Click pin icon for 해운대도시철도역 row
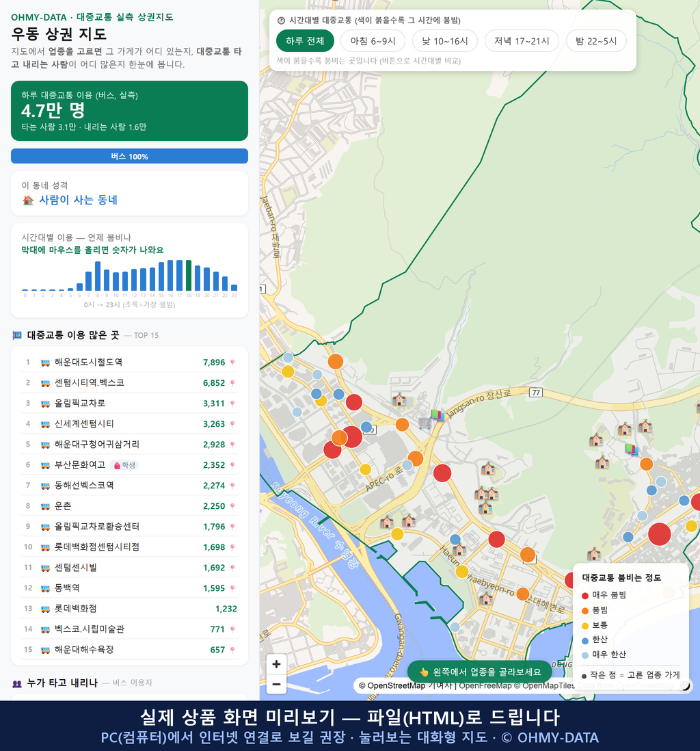Screen dimensions: 700x751 click(232, 363)
